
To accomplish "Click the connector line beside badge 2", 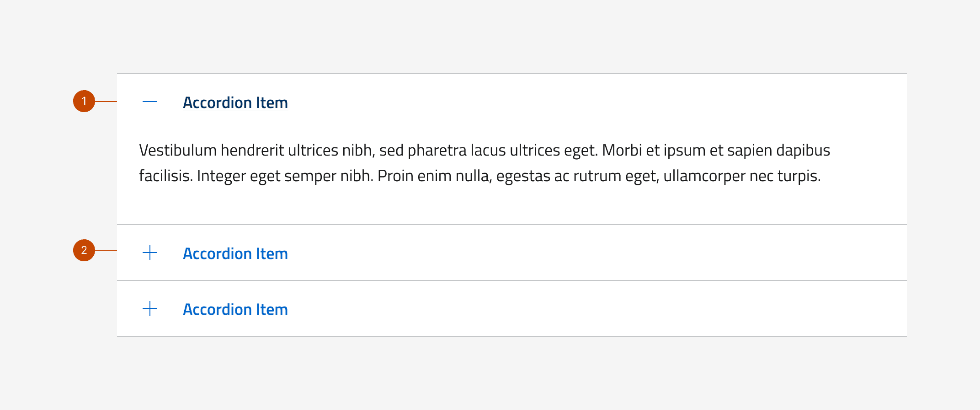I will click(x=106, y=250).
